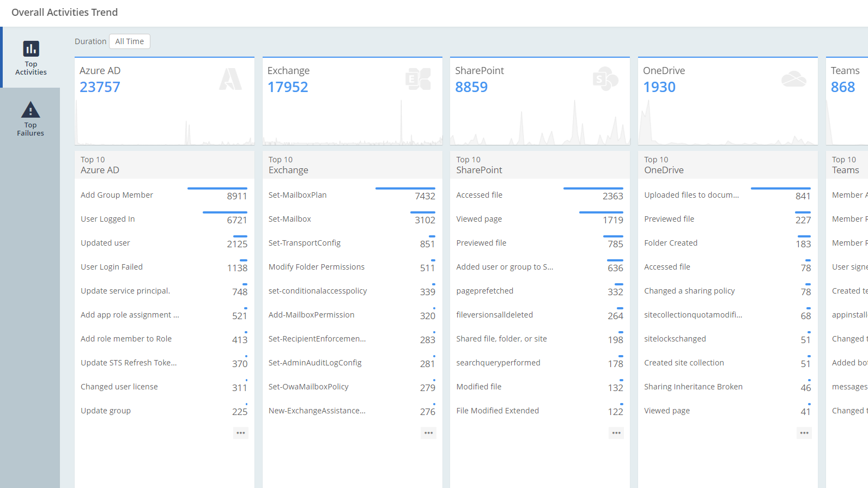
Task: Show more SharePoint activities ellipsis
Action: click(x=616, y=433)
